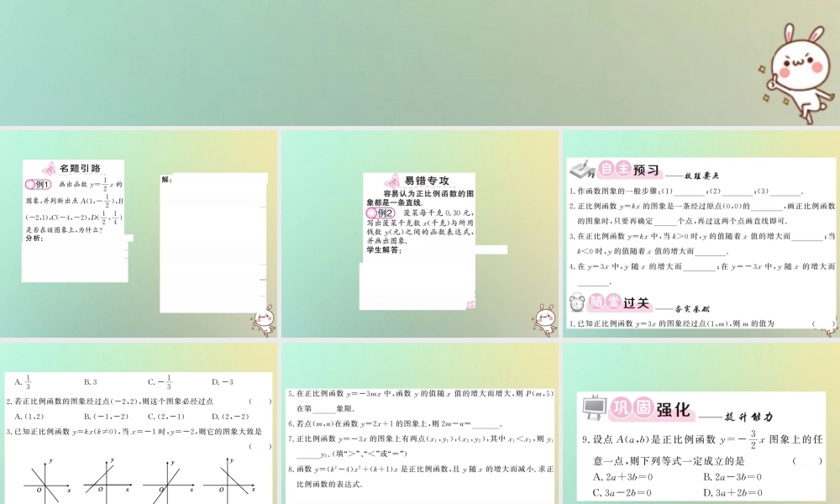Select answer option C. −1/3
840x504 pixels.
click(x=159, y=382)
